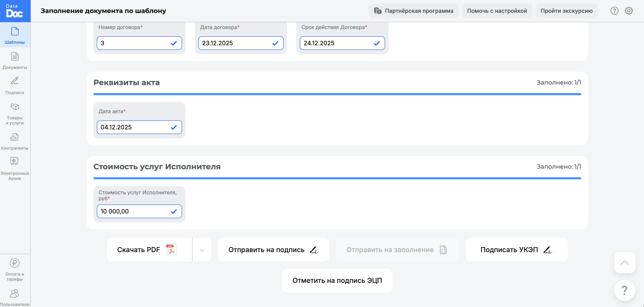Open the Шаблоны section in the sidebar

click(x=15, y=35)
